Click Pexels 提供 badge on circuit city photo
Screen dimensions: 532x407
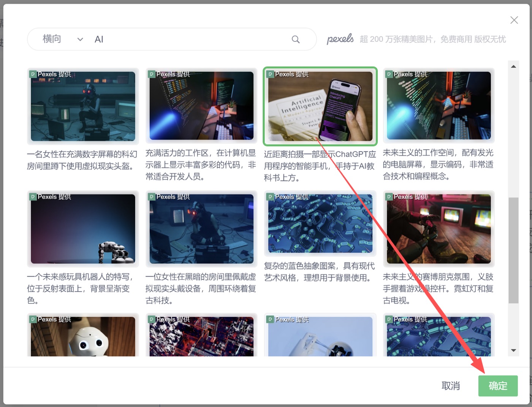169,320
